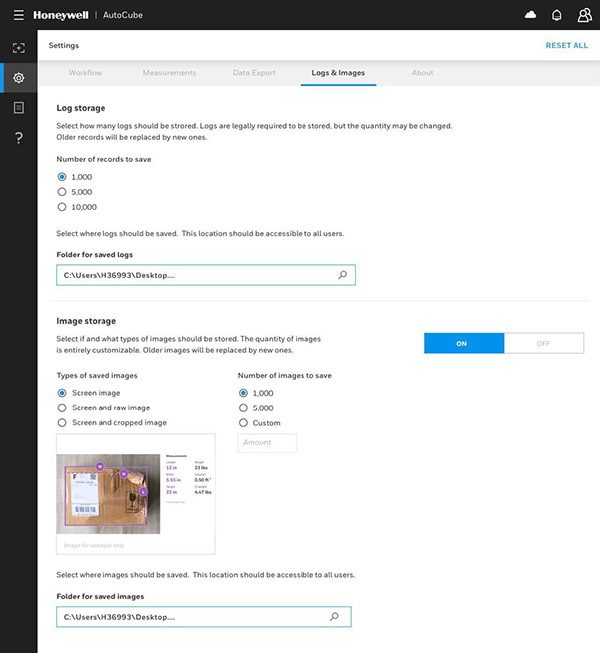Click the RESET ALL link

pos(567,45)
